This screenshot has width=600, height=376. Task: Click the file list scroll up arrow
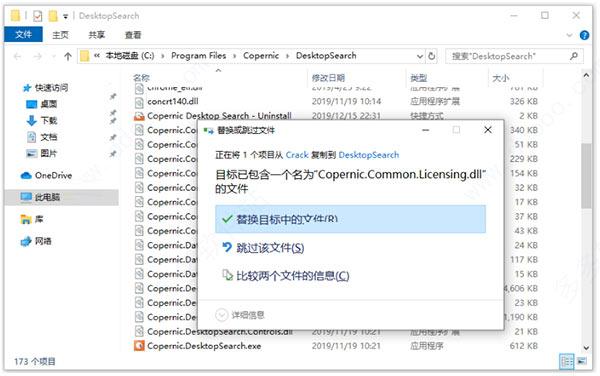pos(586,76)
